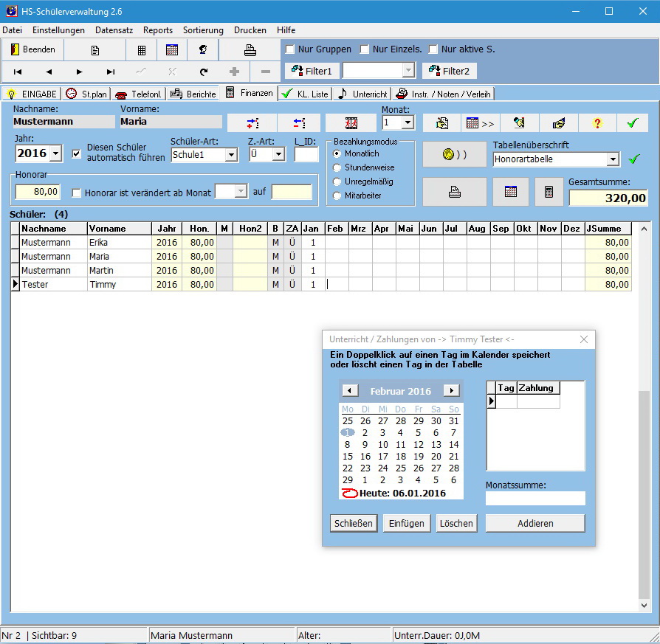Image resolution: width=660 pixels, height=644 pixels.
Task: Enable the Nur aktive S. checkbox
Action: click(x=433, y=49)
